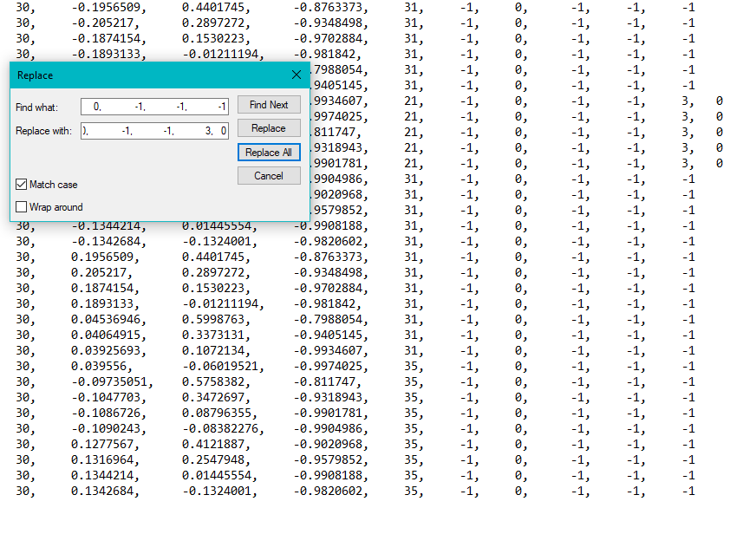Viewport: 756px width, 534px height.
Task: Click the number -0.08382276
Action: coord(221,429)
